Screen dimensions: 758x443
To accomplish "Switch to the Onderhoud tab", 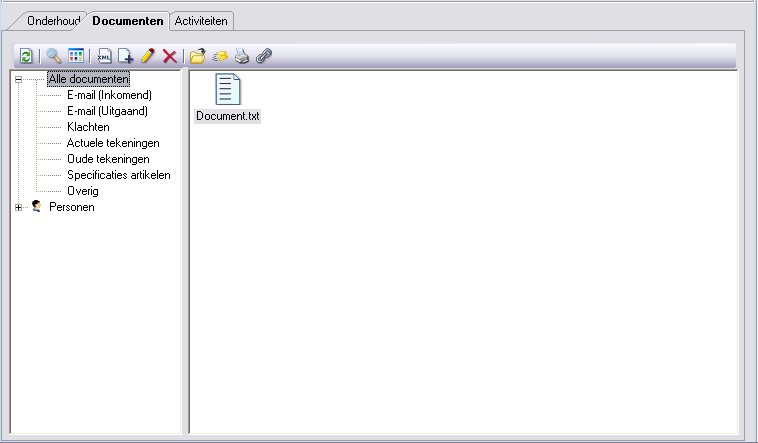I will click(x=54, y=21).
